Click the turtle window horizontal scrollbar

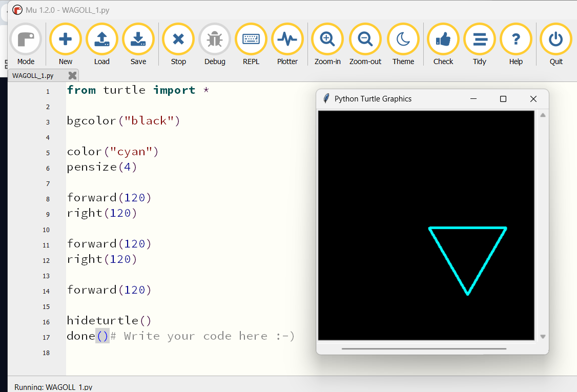[x=424, y=348]
